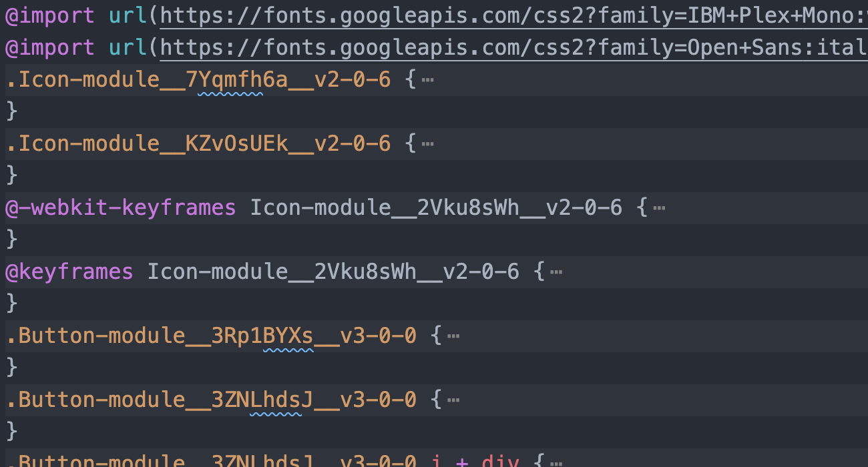The width and height of the screenshot is (868, 467).
Task: Unfold the plain @keyframes block ellipsis
Action: (556, 272)
